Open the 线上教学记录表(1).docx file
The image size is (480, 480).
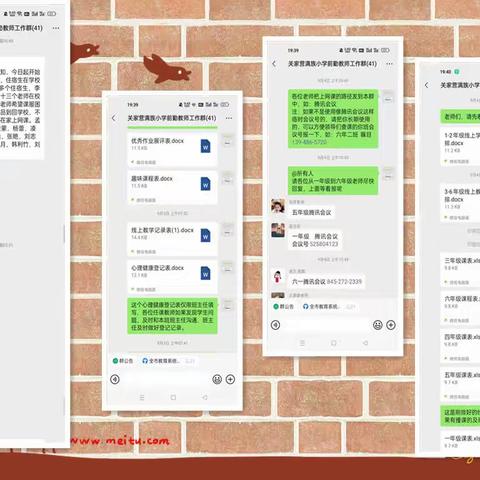click(x=172, y=239)
